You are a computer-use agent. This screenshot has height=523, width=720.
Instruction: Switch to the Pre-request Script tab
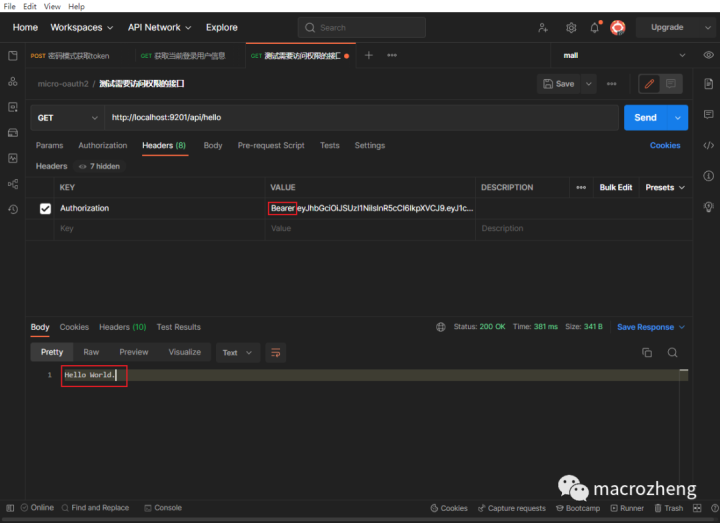tap(271, 146)
